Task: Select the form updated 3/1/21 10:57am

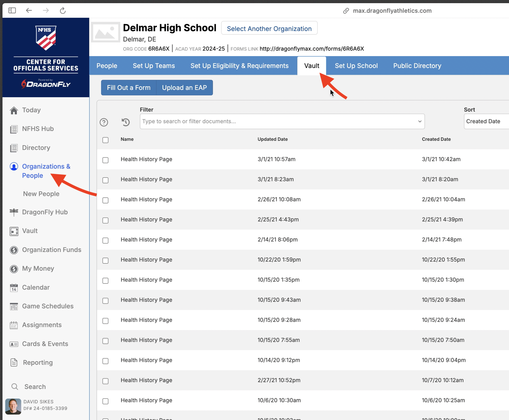Action: point(105,160)
